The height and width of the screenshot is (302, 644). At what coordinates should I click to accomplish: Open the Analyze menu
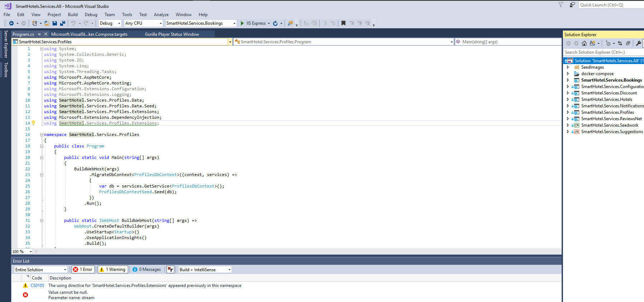161,15
